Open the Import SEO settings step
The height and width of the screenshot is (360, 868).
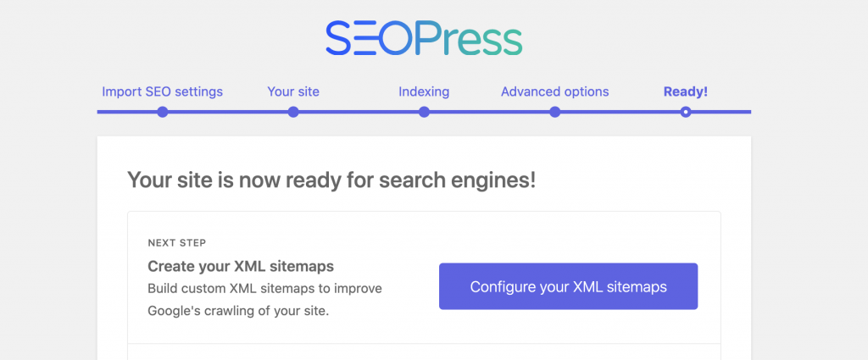162,91
